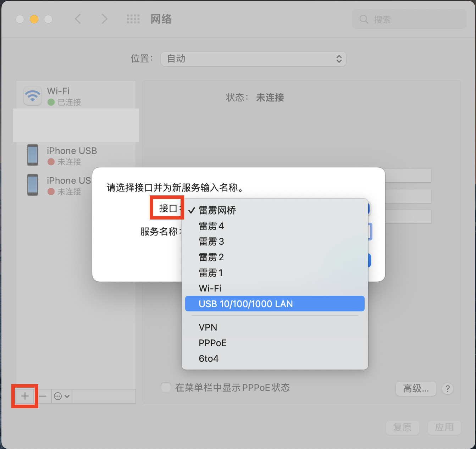The height and width of the screenshot is (449, 476).
Task: Select 6to4 in the interface menu
Action: 209,359
